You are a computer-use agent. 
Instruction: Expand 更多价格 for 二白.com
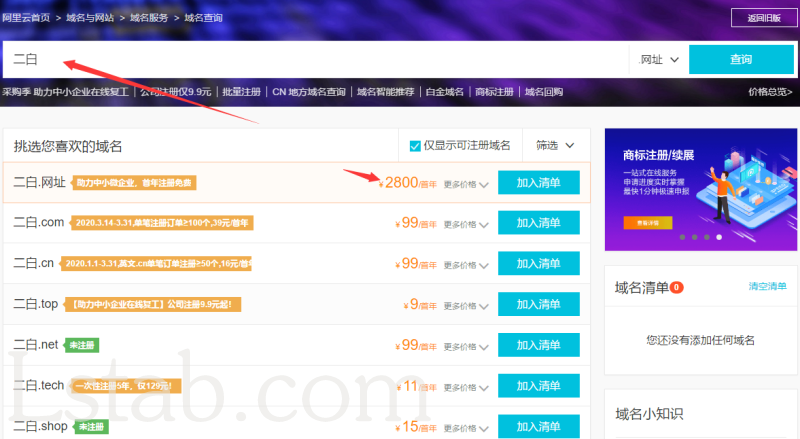[466, 225]
